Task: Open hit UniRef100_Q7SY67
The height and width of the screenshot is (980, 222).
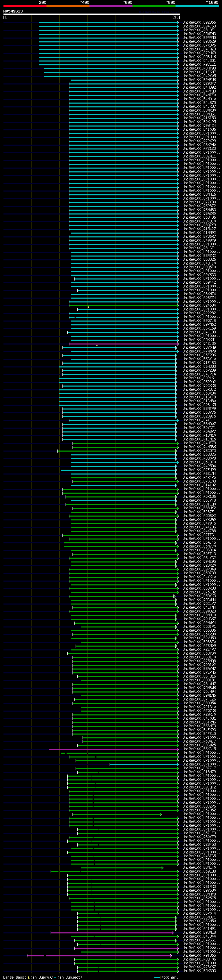Action: point(199,967)
